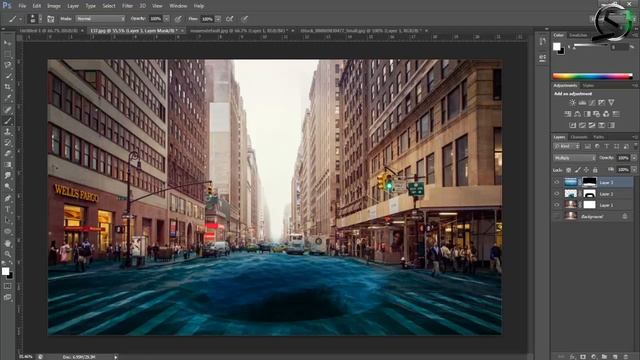Select the Path Selection tool
640x360 pixels.
pyautogui.click(x=7, y=220)
